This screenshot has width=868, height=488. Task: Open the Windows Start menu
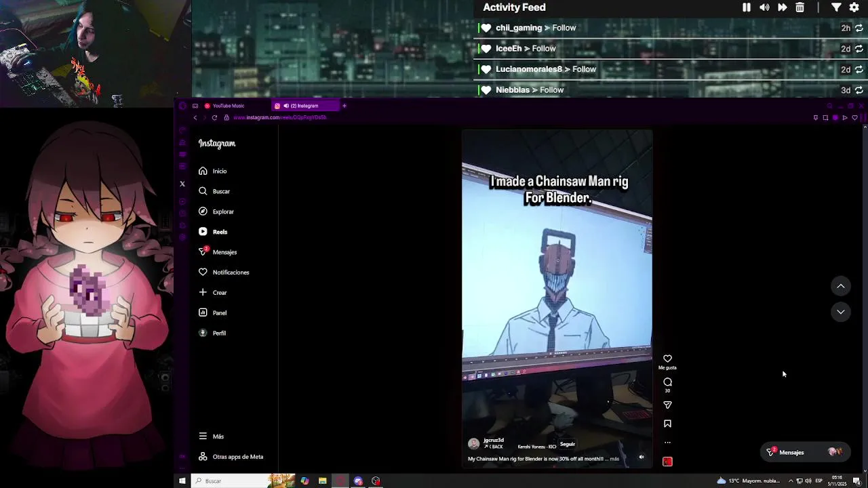182,481
